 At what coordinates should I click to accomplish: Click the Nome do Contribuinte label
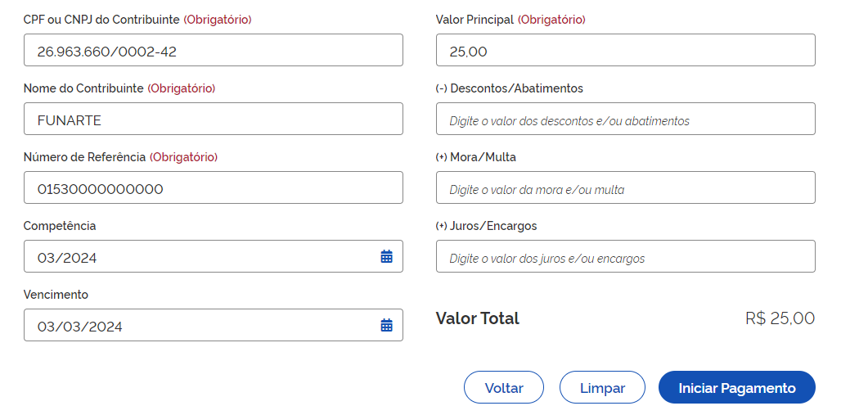pyautogui.click(x=83, y=88)
